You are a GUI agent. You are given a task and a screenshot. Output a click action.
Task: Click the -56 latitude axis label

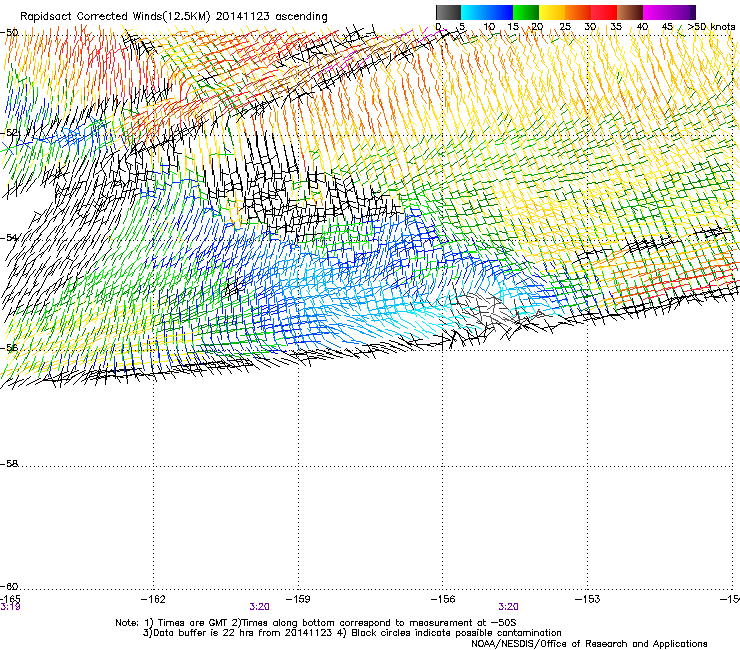[9, 347]
